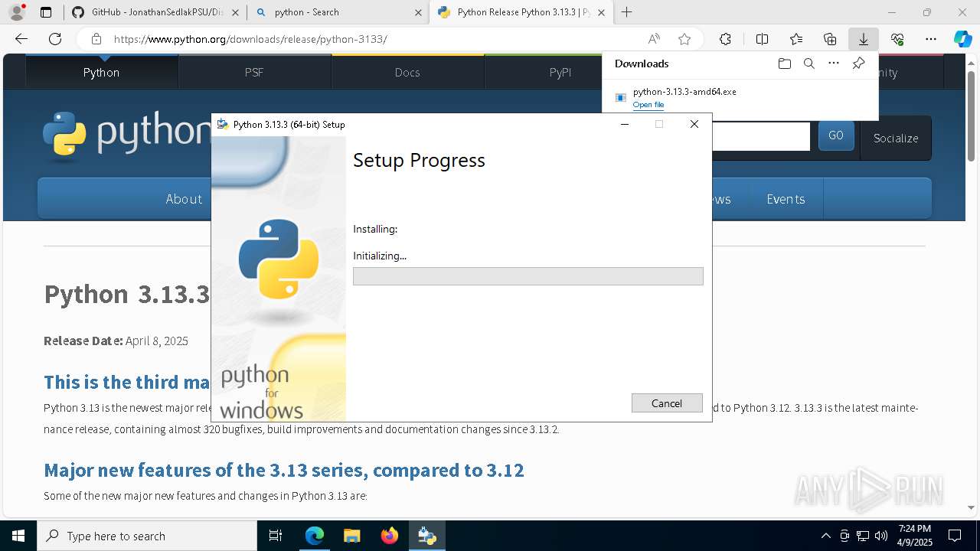The image size is (980, 551).
Task: Minimize the Python 3.13.3 Setup window
Action: 625,124
